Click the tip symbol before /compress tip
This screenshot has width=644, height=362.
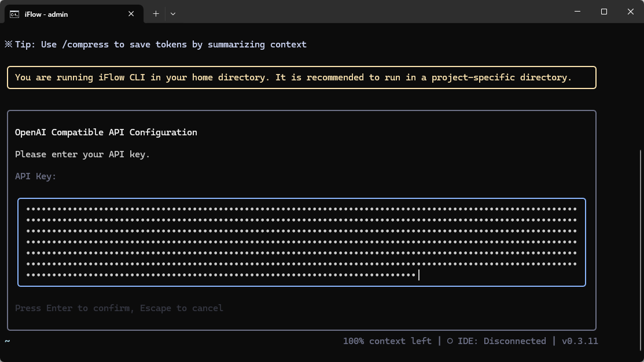click(x=8, y=45)
